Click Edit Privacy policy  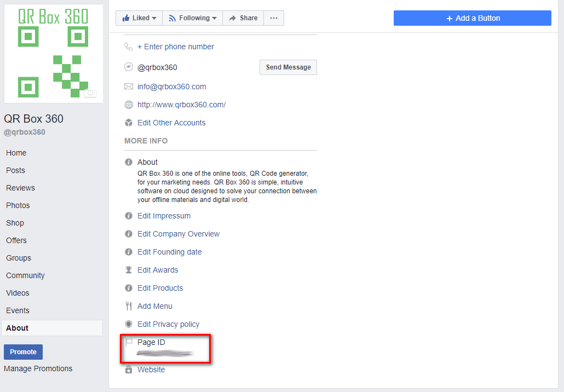[x=168, y=324]
